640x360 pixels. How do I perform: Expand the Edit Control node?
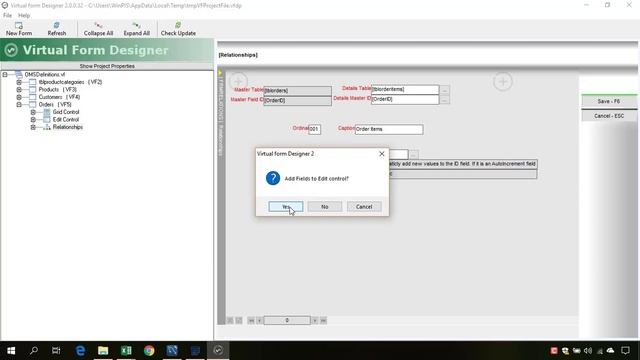point(33,120)
